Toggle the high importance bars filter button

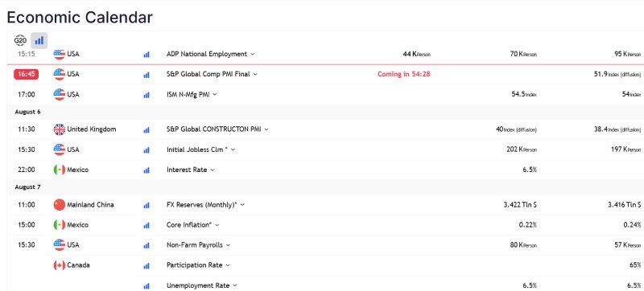[39, 40]
